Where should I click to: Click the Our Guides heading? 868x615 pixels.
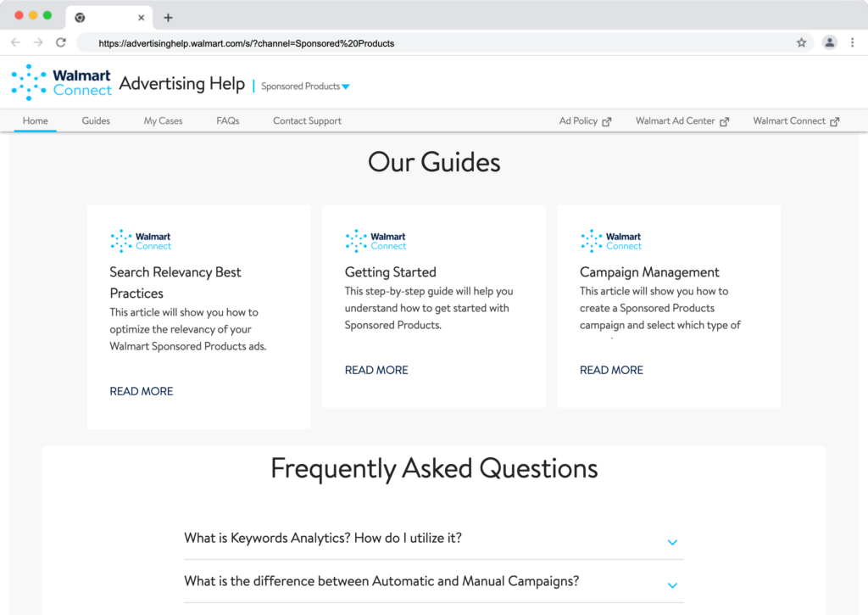[x=434, y=162]
